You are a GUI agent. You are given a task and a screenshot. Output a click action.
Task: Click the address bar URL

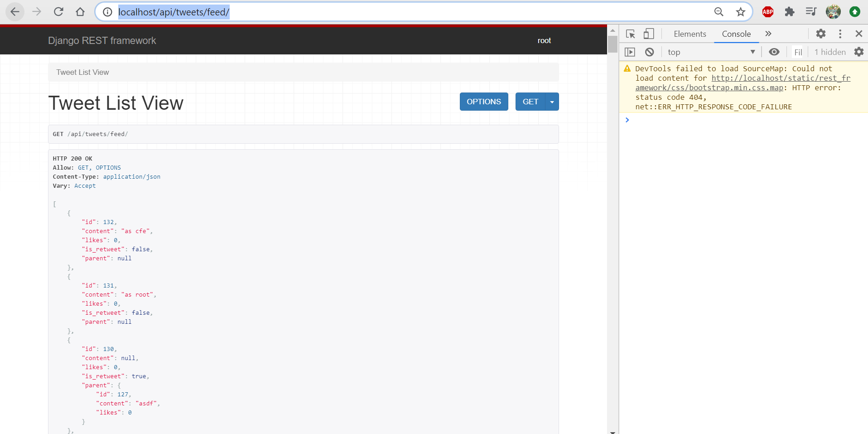click(x=174, y=12)
